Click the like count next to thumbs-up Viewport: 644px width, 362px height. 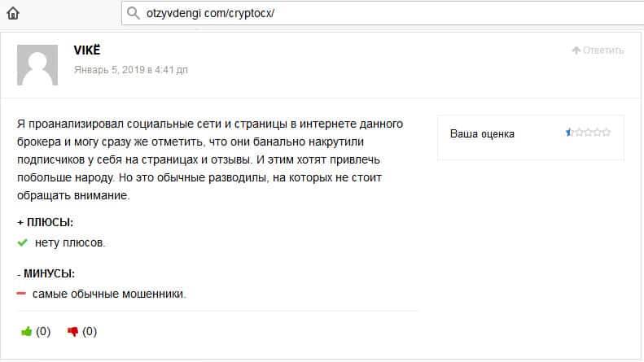[x=43, y=332]
